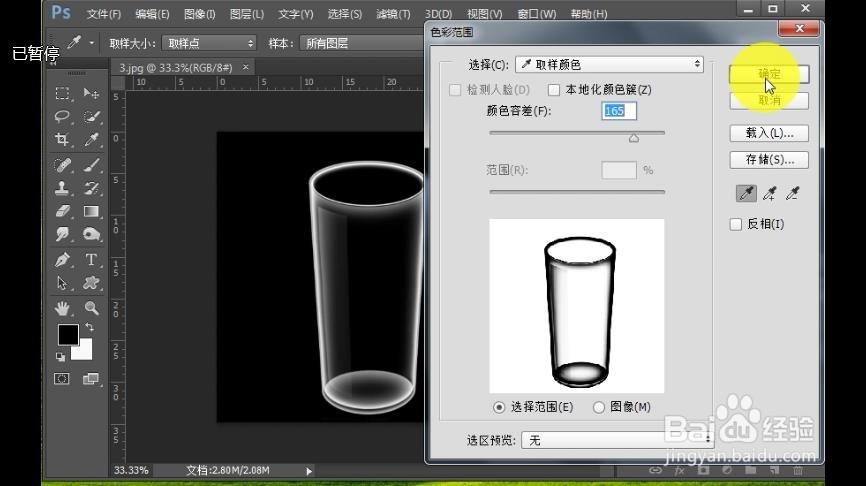Open the 选择 取样颜色 dropdown
The image size is (866, 486).
coord(609,65)
